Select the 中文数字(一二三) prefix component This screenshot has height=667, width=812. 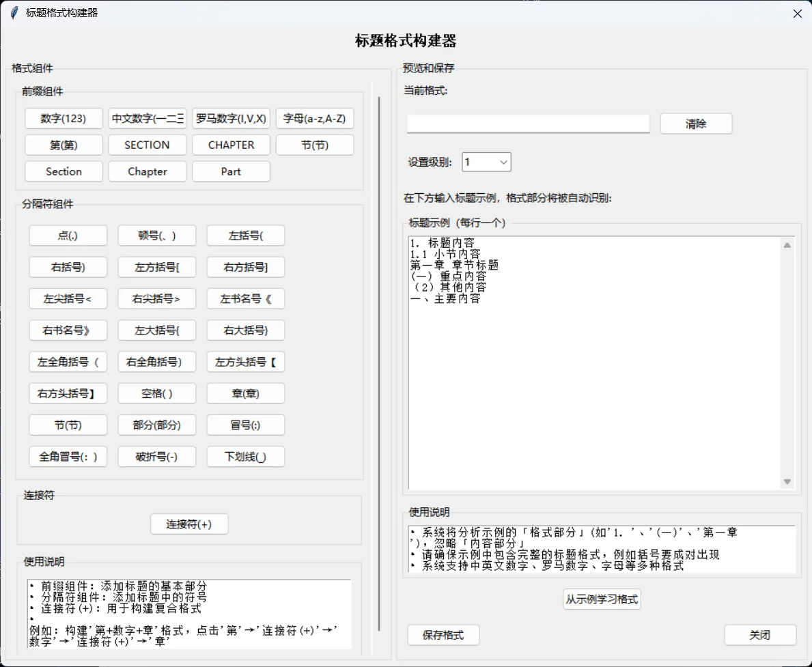[147, 117]
